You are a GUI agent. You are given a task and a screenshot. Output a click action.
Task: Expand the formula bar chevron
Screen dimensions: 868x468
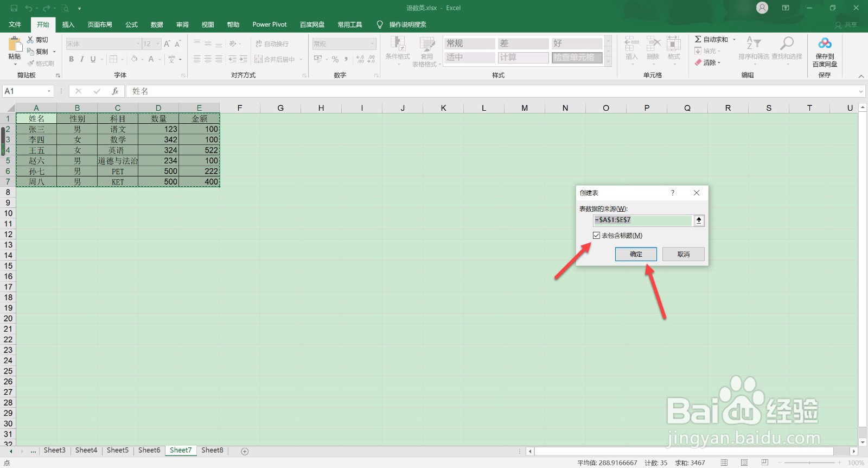point(861,91)
